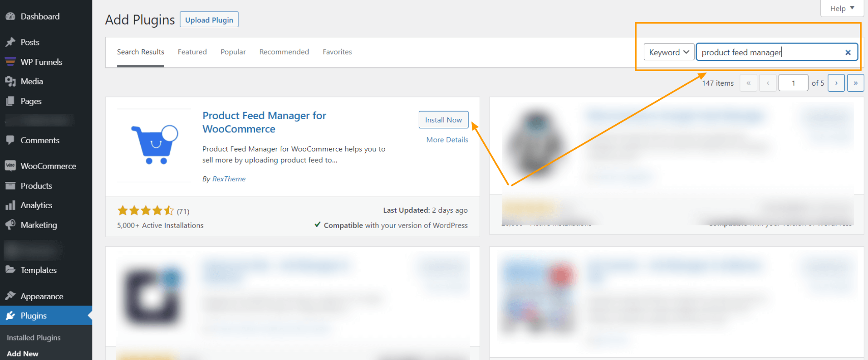
Task: Go to the first results page
Action: (x=749, y=83)
